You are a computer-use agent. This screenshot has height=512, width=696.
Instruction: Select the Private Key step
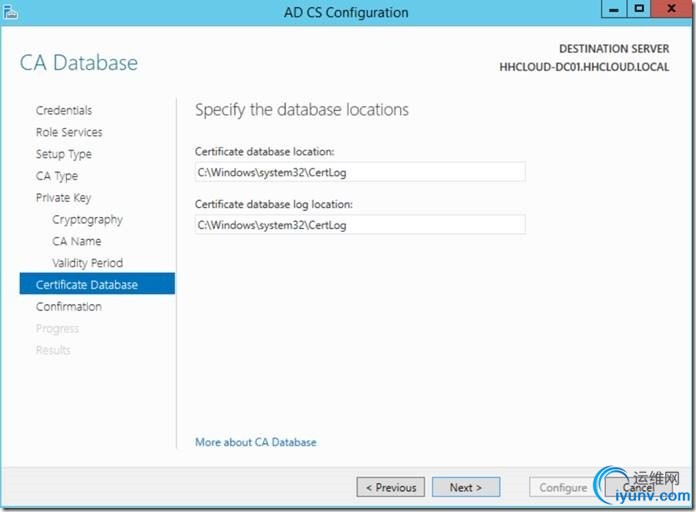63,198
